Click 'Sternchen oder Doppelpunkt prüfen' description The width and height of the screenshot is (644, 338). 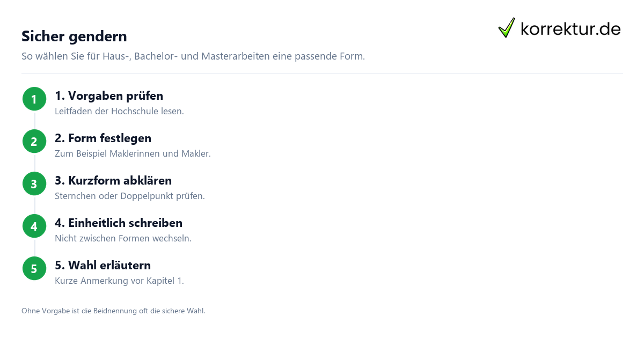pyautogui.click(x=130, y=196)
